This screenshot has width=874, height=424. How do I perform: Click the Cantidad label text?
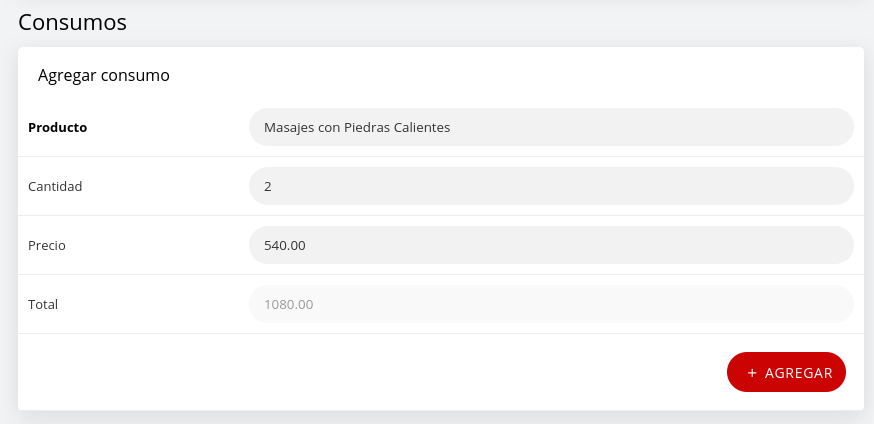pos(55,186)
